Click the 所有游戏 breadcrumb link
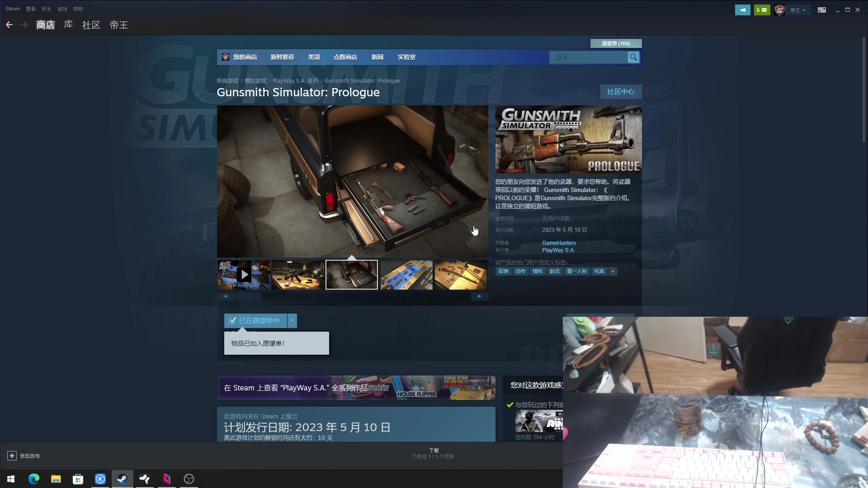Image resolution: width=868 pixels, height=488 pixels. coord(227,81)
